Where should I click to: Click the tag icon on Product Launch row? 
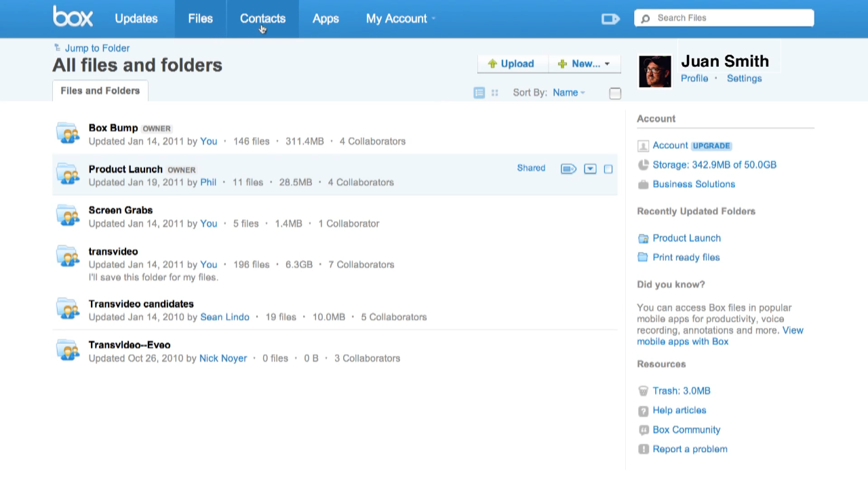568,169
